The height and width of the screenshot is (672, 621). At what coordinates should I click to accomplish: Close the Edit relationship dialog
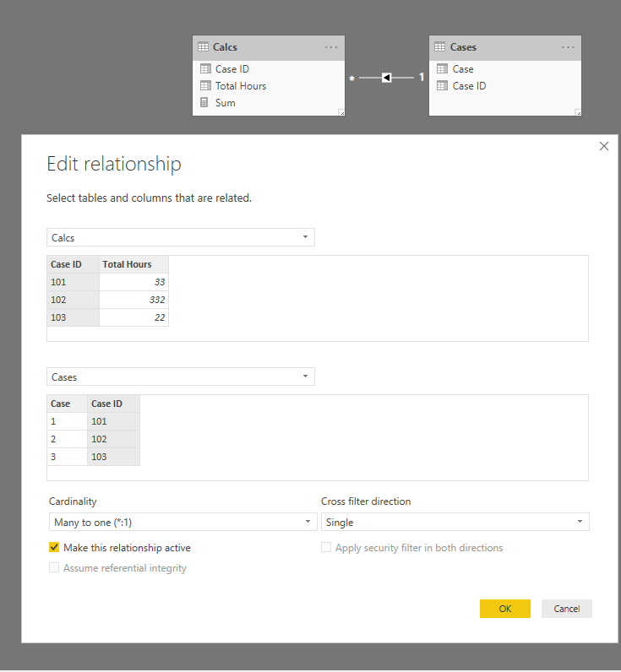click(x=604, y=146)
